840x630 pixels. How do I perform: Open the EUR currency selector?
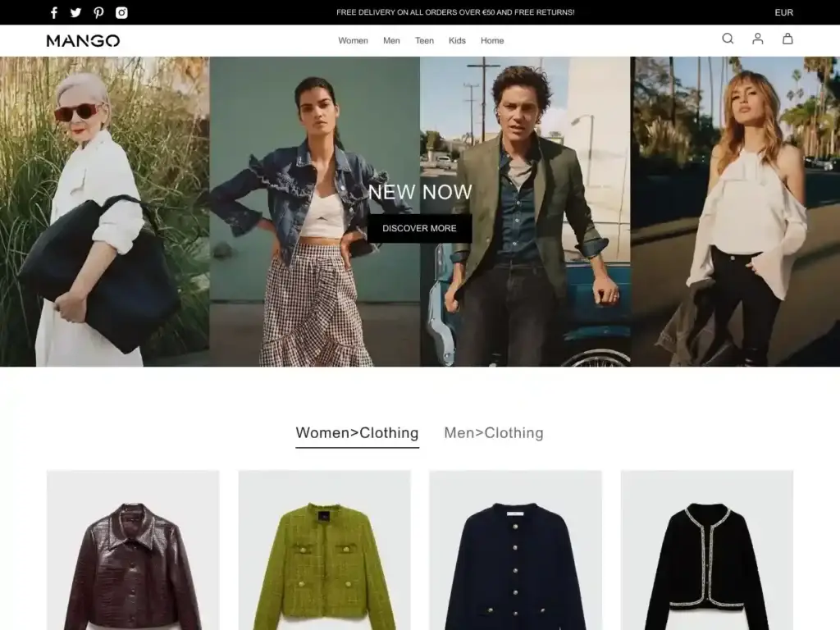[x=783, y=12]
